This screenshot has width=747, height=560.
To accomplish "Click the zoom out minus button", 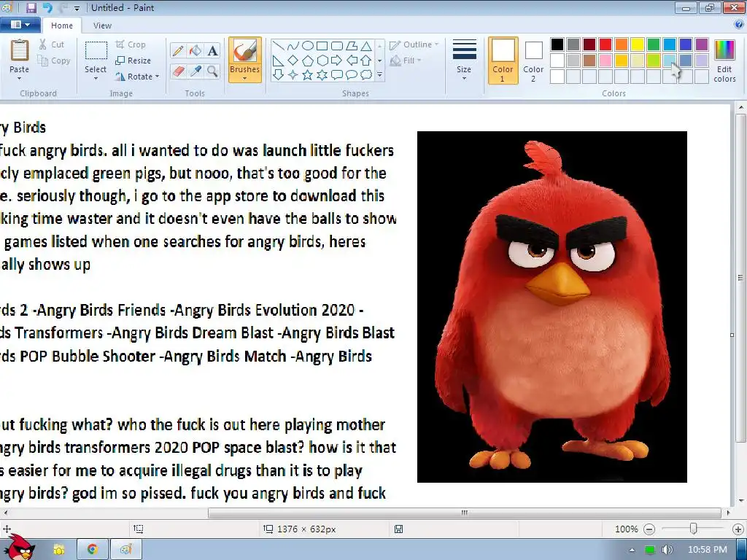I will (x=649, y=529).
